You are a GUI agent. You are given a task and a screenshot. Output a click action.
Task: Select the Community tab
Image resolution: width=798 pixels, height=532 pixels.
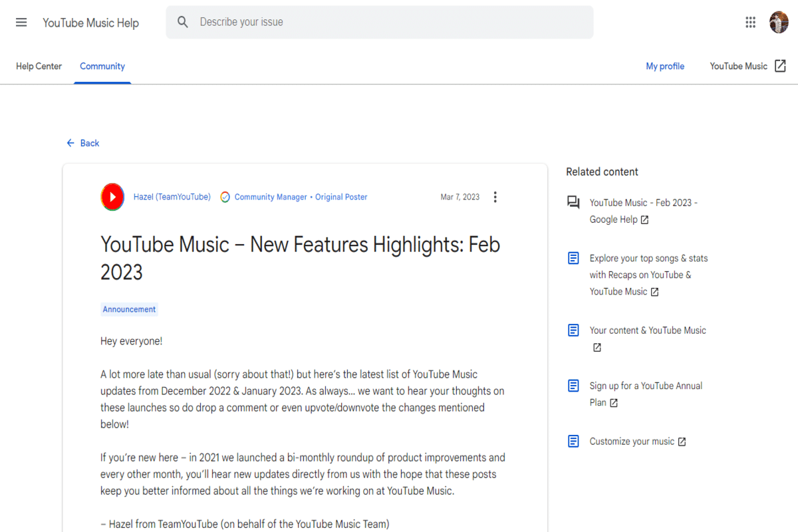coord(102,66)
